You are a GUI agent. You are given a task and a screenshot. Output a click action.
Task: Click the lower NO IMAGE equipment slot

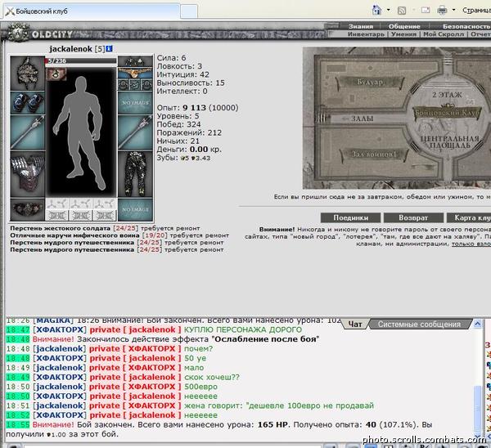click(x=135, y=209)
